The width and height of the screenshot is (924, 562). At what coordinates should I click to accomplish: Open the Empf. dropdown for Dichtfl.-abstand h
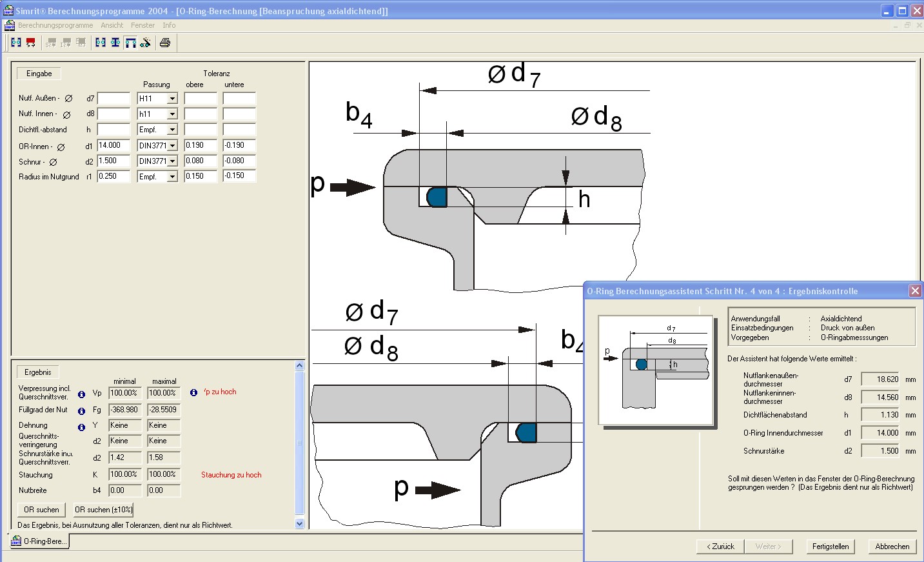coord(172,130)
